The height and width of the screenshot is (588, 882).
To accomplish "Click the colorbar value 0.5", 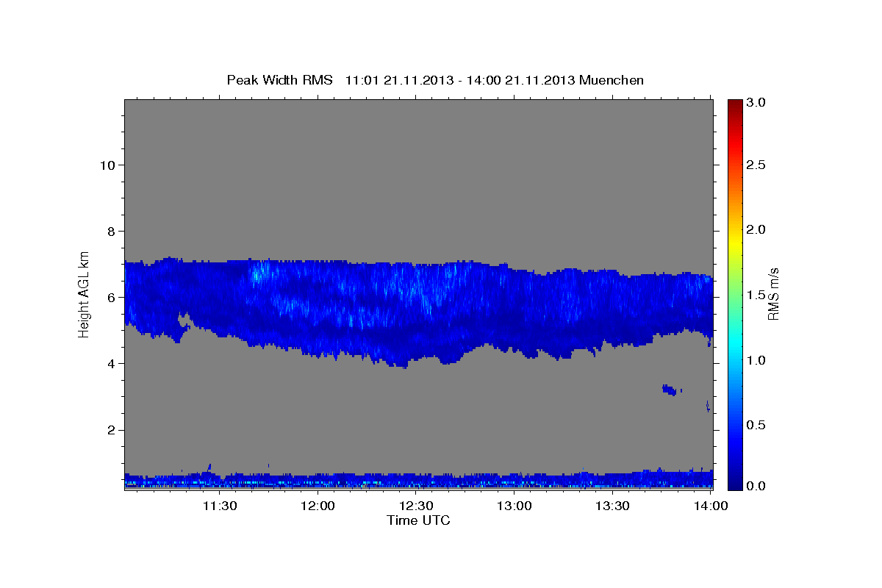I will [x=756, y=425].
